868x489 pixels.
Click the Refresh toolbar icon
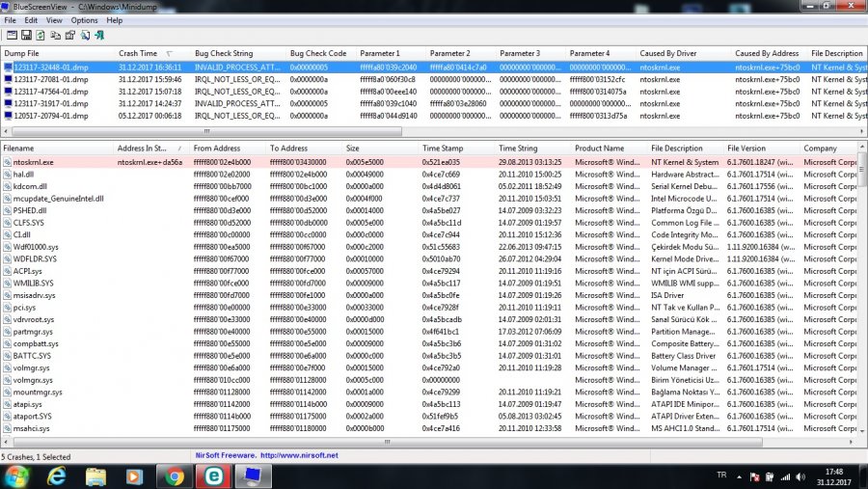[41, 36]
